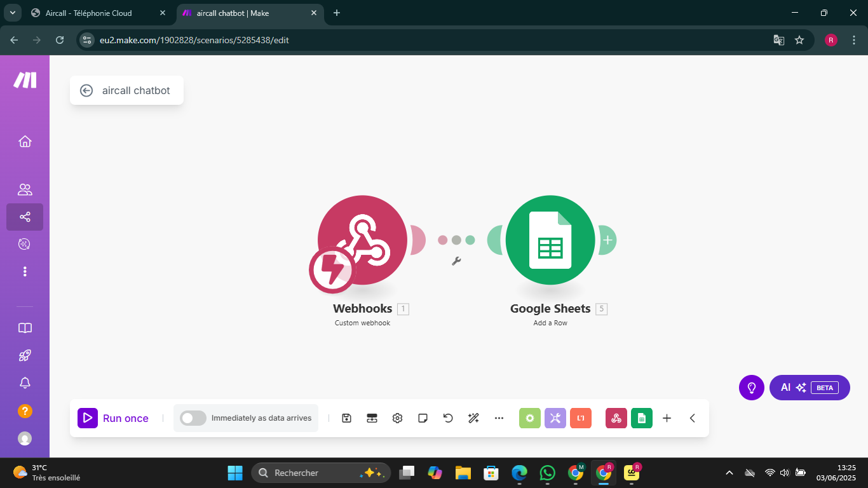Open Scenario settings gear icon
This screenshot has height=488, width=868.
pos(397,418)
